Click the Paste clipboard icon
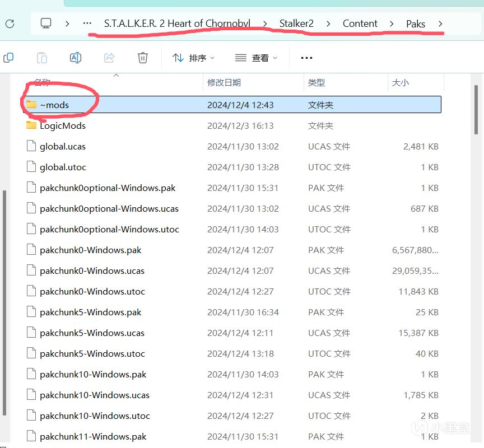The height and width of the screenshot is (448, 484). (x=42, y=58)
